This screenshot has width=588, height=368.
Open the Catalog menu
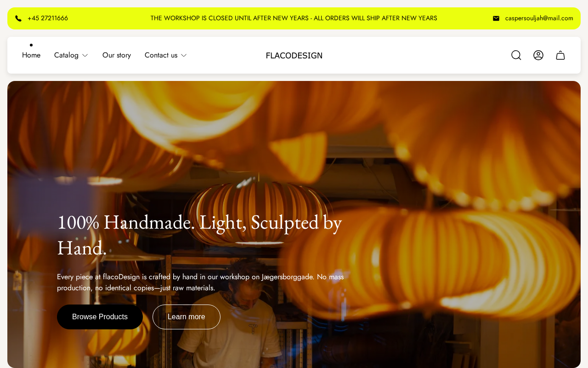coord(67,55)
